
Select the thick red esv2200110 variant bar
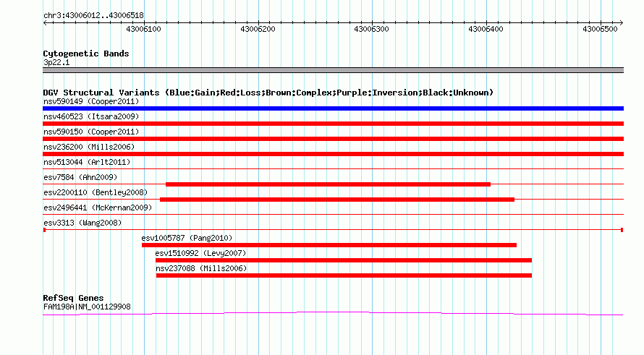pos(337,200)
